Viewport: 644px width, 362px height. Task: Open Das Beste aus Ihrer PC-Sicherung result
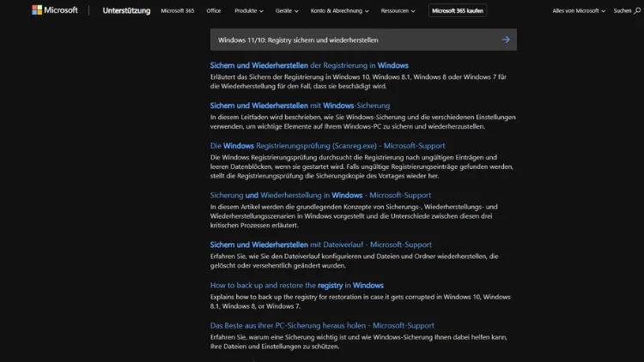322,325
